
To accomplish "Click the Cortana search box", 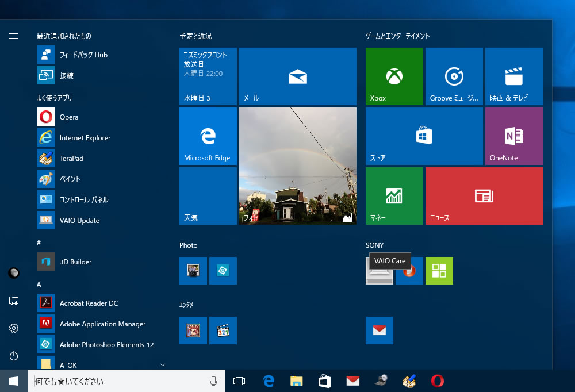I will (126, 381).
